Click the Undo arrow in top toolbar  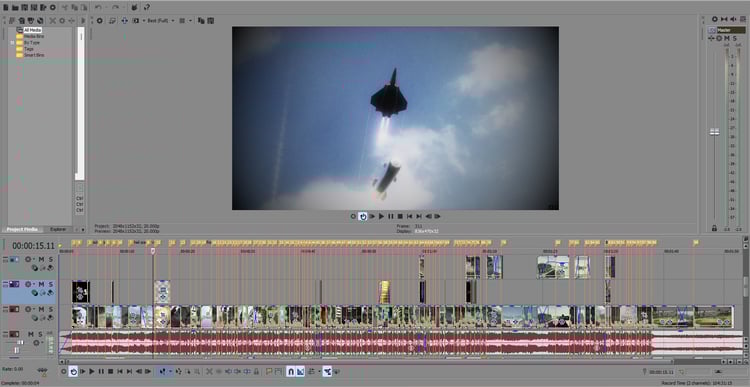98,8
